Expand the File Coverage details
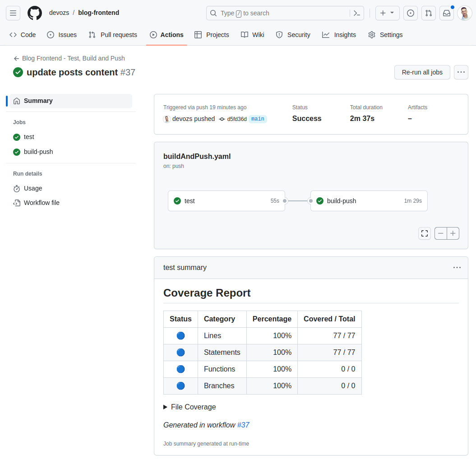Viewport: 476px width, 460px height. [x=190, y=407]
